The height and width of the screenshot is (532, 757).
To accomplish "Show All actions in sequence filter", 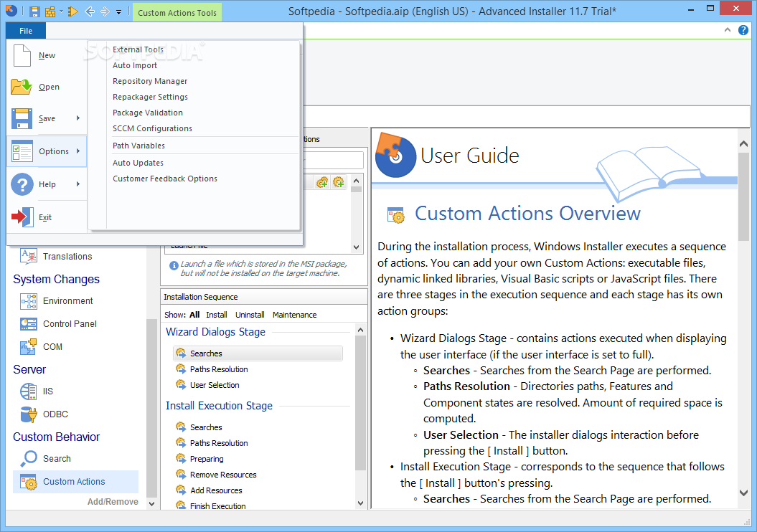I will [x=194, y=315].
